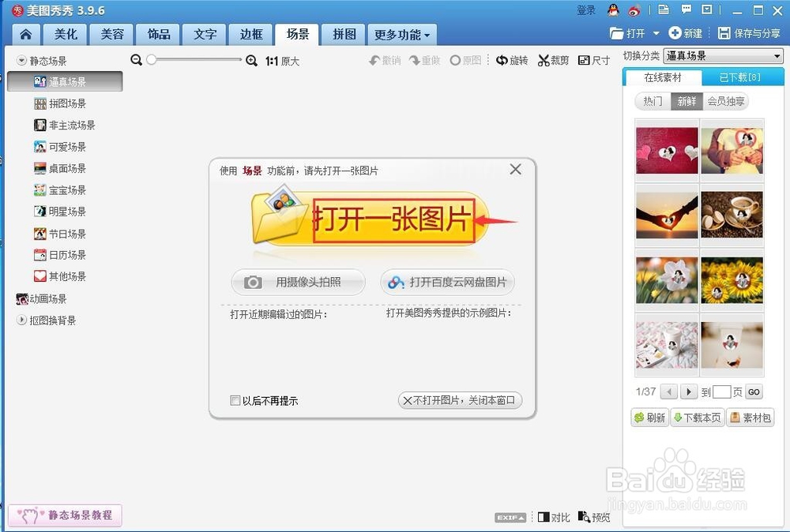Go to previous page of materials
This screenshot has width=790, height=532.
[x=669, y=391]
